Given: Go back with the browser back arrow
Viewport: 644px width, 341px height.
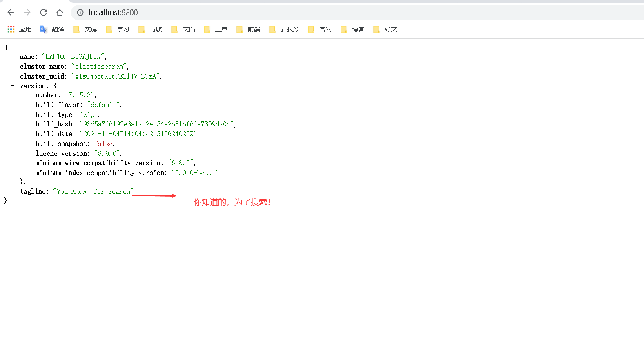Looking at the screenshot, I should pos(11,12).
